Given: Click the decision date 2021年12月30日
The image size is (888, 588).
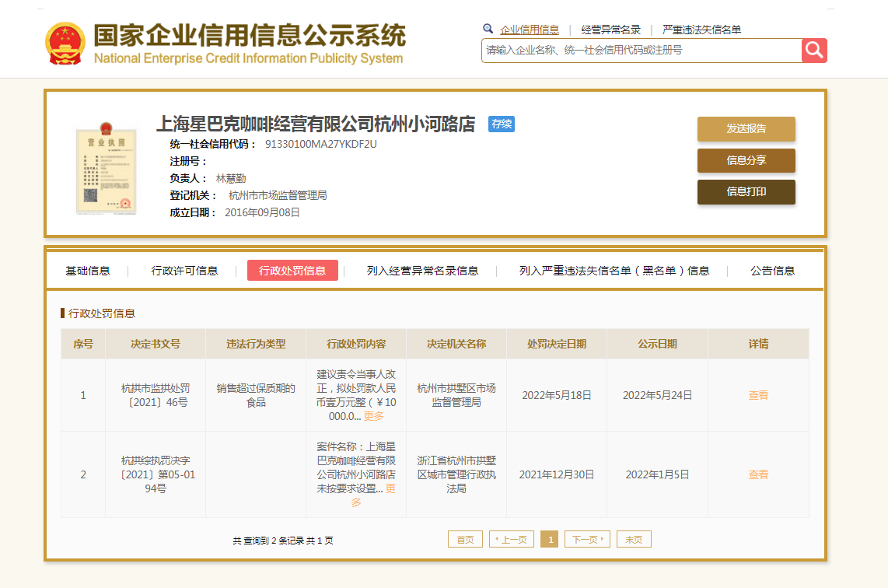Looking at the screenshot, I should (x=557, y=474).
